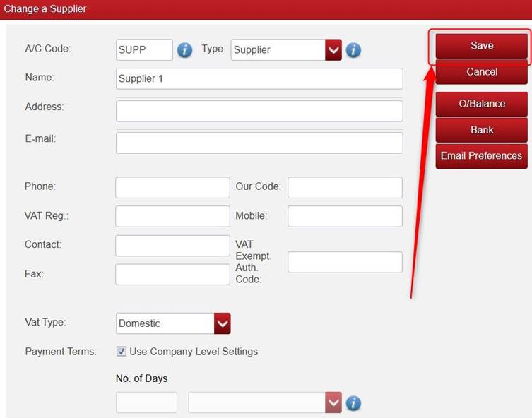Viewport: 532px width, 418px height.
Task: Focus the Contact input field
Action: coord(172,246)
